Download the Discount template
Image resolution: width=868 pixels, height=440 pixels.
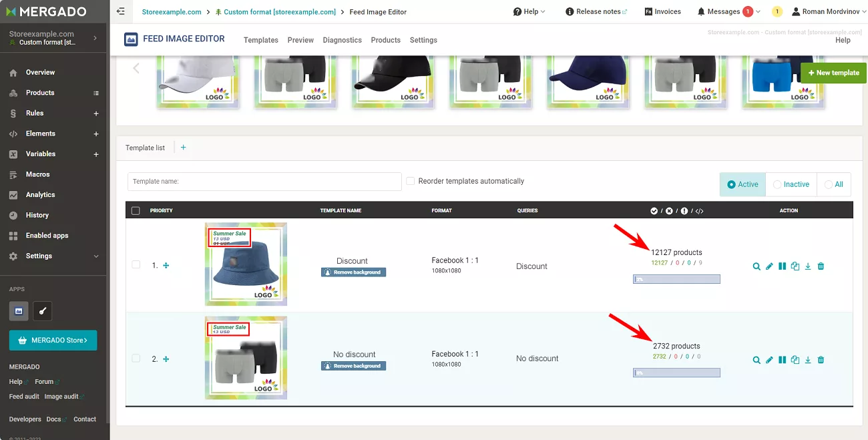808,266
